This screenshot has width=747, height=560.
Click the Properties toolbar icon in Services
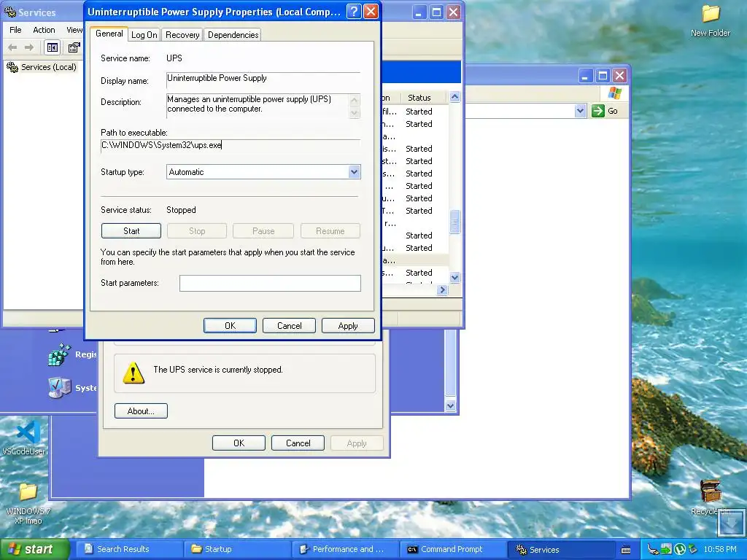click(74, 47)
